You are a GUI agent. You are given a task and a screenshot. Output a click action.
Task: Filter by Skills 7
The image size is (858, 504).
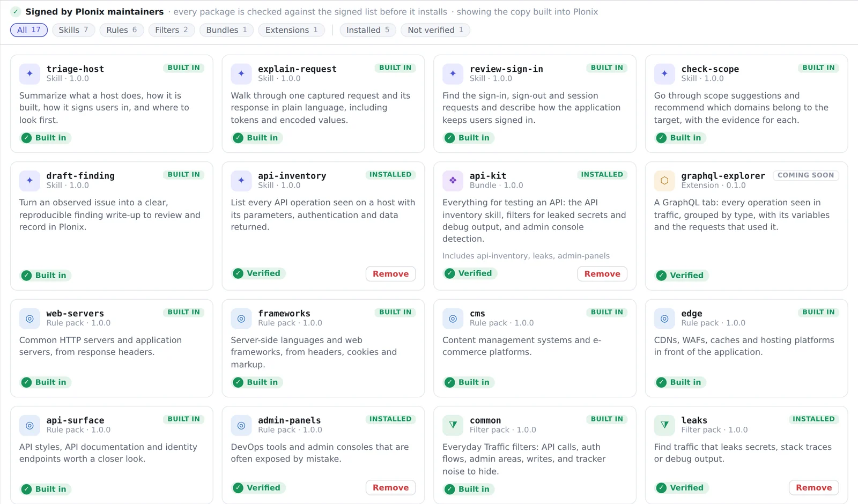click(x=73, y=30)
